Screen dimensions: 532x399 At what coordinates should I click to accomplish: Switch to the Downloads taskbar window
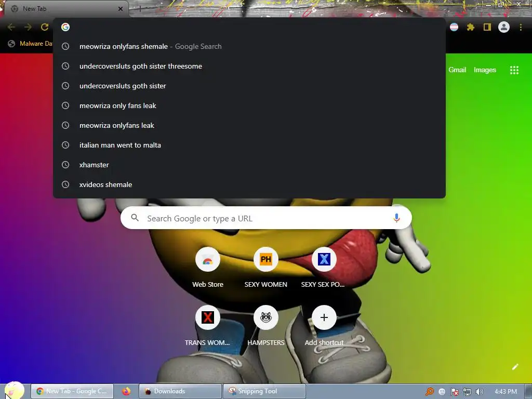click(x=180, y=391)
